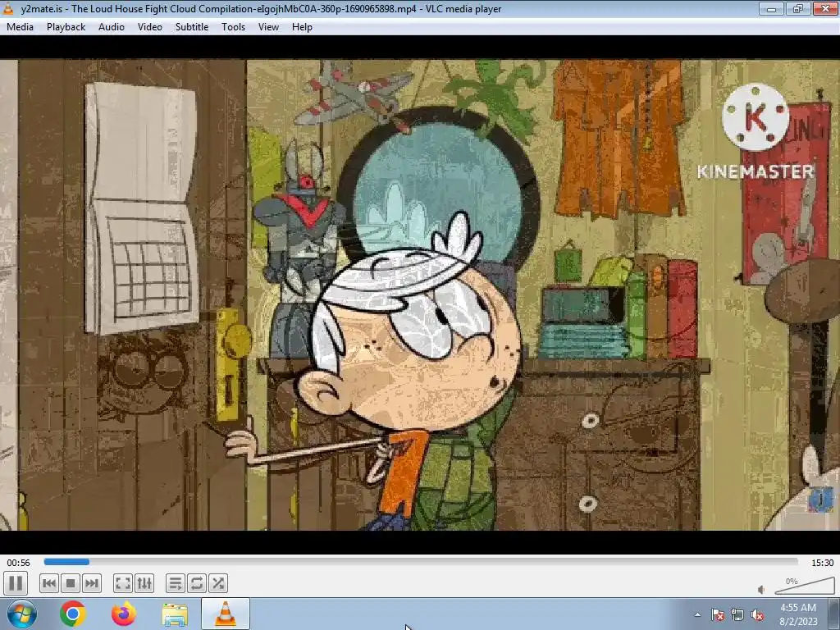Open the Media menu

[20, 27]
